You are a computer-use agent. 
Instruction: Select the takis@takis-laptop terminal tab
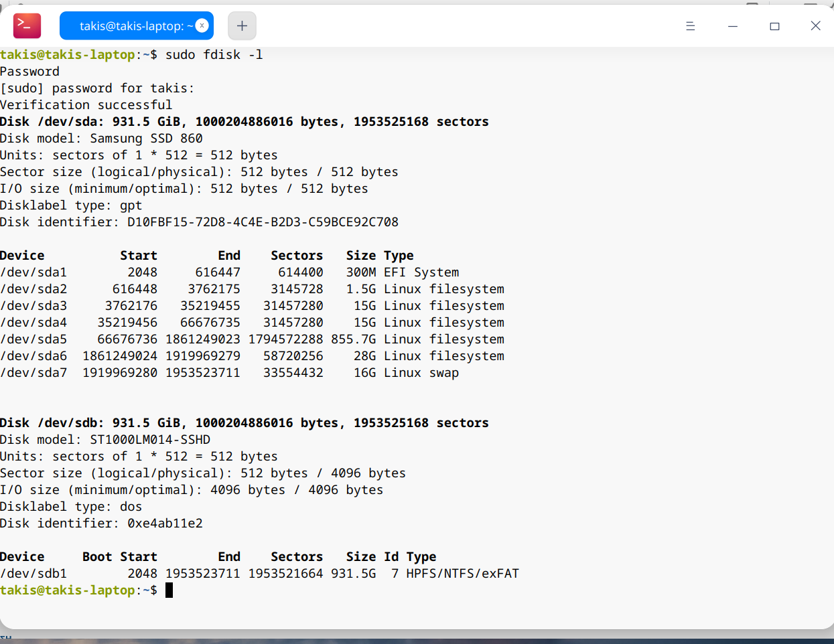[x=137, y=25]
